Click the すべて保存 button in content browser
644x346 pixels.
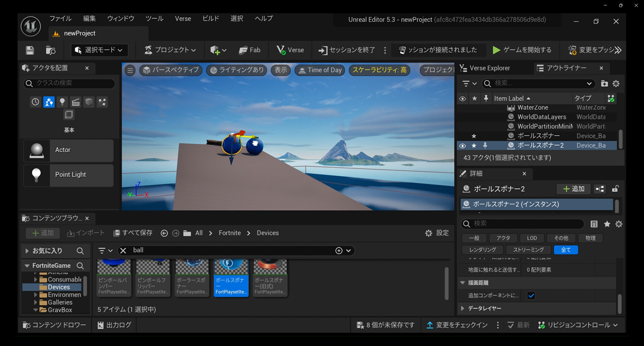(133, 233)
